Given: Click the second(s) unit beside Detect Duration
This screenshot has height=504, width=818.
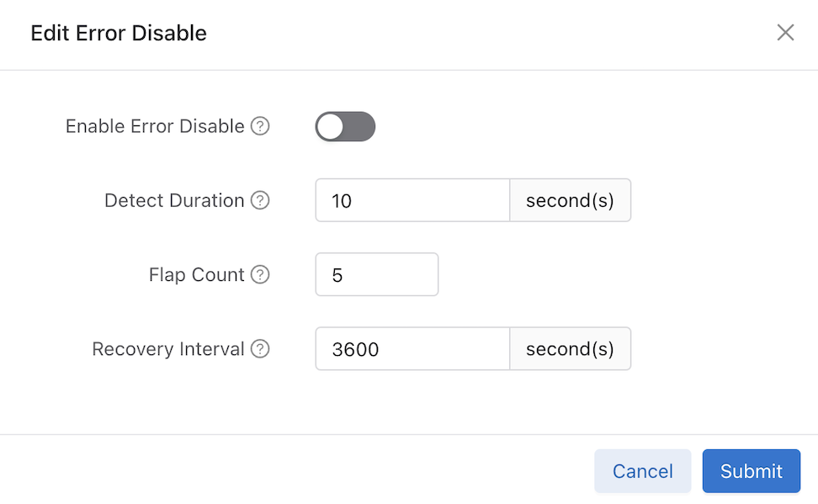Looking at the screenshot, I should click(x=570, y=200).
